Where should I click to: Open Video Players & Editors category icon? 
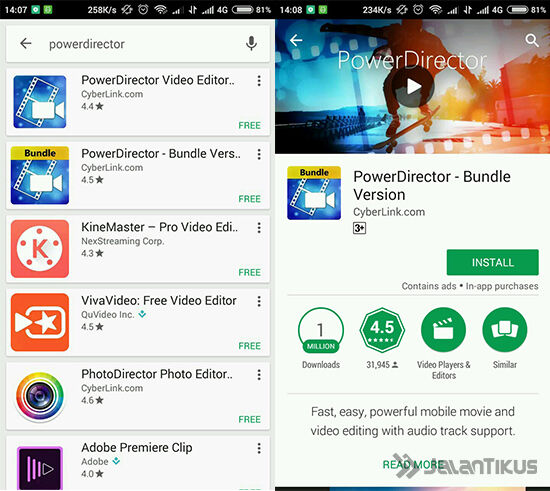(443, 330)
